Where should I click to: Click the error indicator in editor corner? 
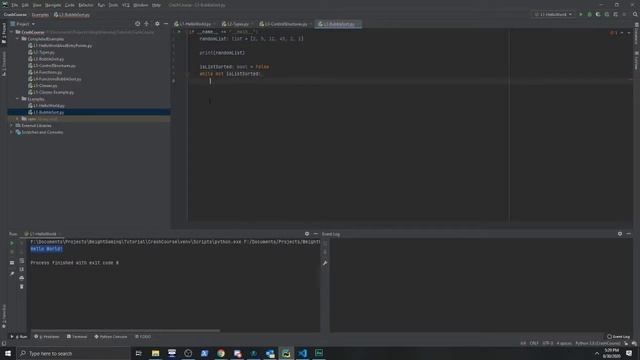[x=613, y=33]
